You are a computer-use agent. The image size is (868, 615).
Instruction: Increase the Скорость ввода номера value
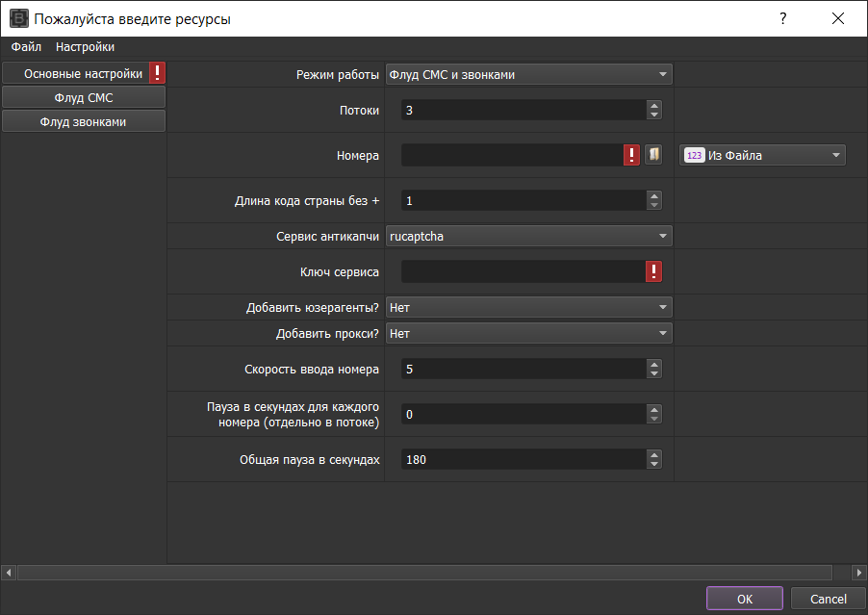click(654, 364)
